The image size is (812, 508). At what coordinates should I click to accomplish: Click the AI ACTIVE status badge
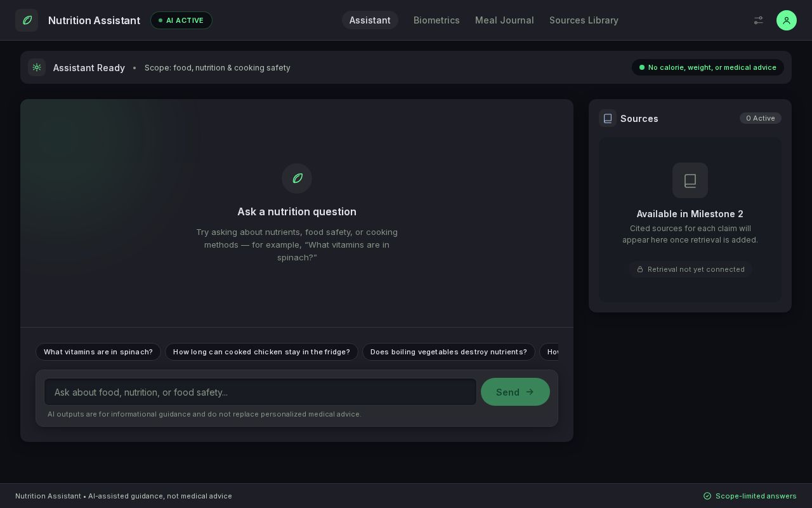pyautogui.click(x=181, y=20)
